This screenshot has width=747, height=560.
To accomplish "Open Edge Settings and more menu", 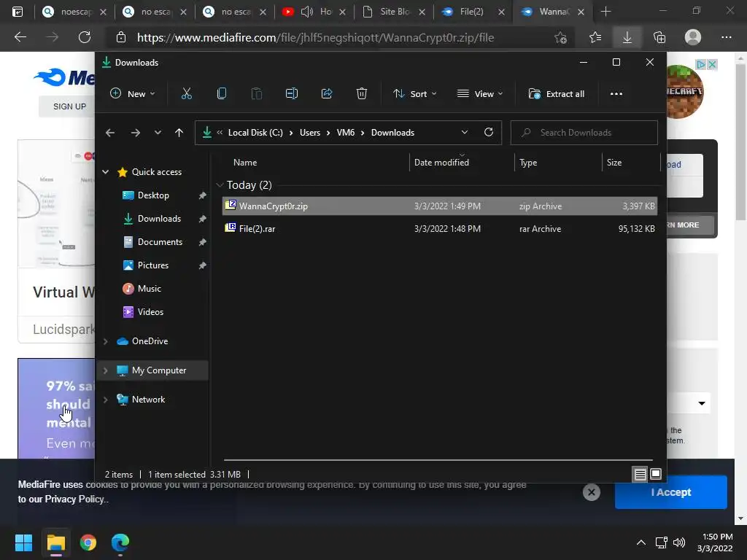I will coord(726,37).
